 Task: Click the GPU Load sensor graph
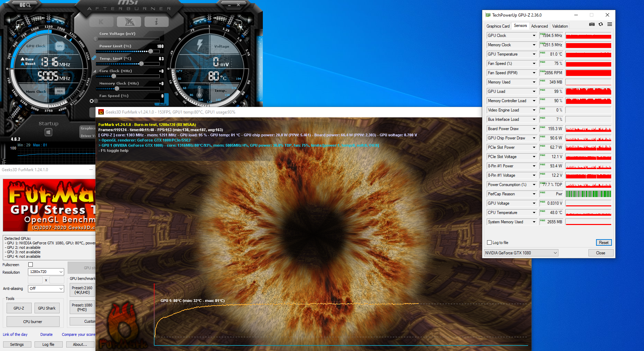click(x=588, y=91)
